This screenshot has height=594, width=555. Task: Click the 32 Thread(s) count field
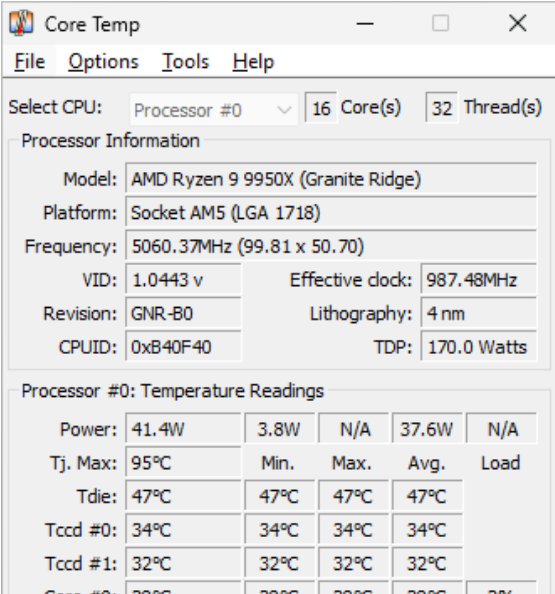pos(442,108)
